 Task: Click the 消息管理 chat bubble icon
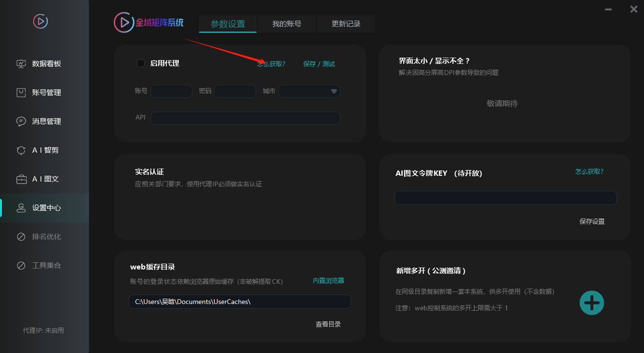pyautogui.click(x=21, y=122)
